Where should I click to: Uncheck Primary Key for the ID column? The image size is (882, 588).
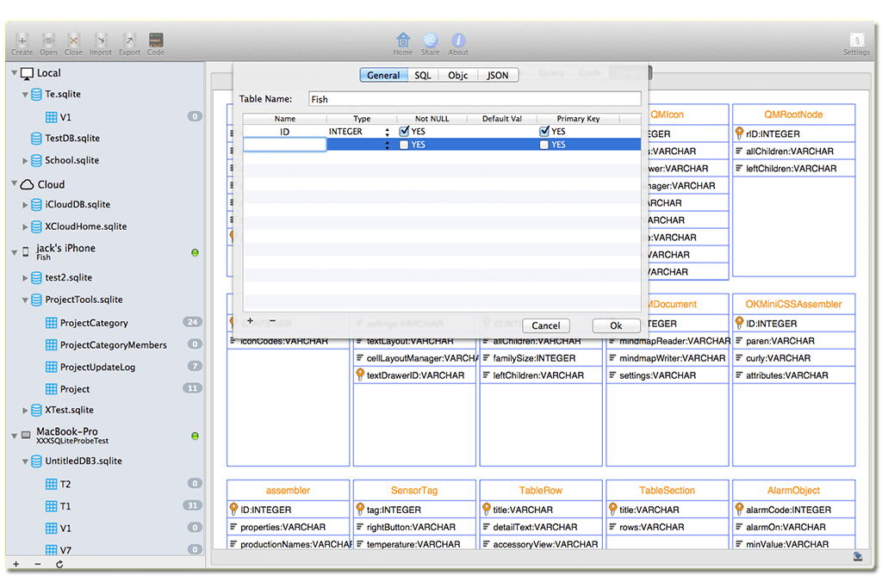(x=544, y=131)
